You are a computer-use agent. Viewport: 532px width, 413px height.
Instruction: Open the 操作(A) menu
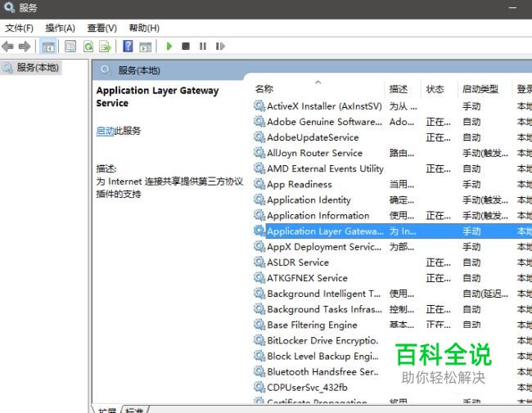tap(60, 28)
